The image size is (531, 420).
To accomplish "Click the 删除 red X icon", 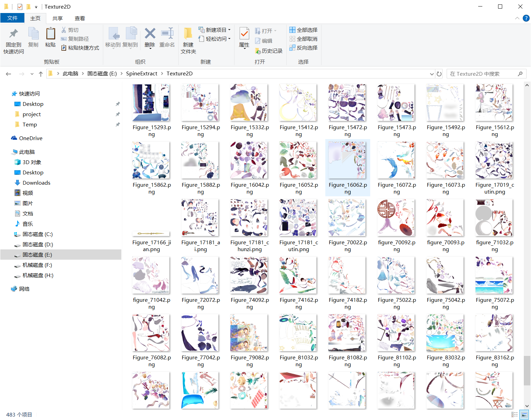I will 150,34.
